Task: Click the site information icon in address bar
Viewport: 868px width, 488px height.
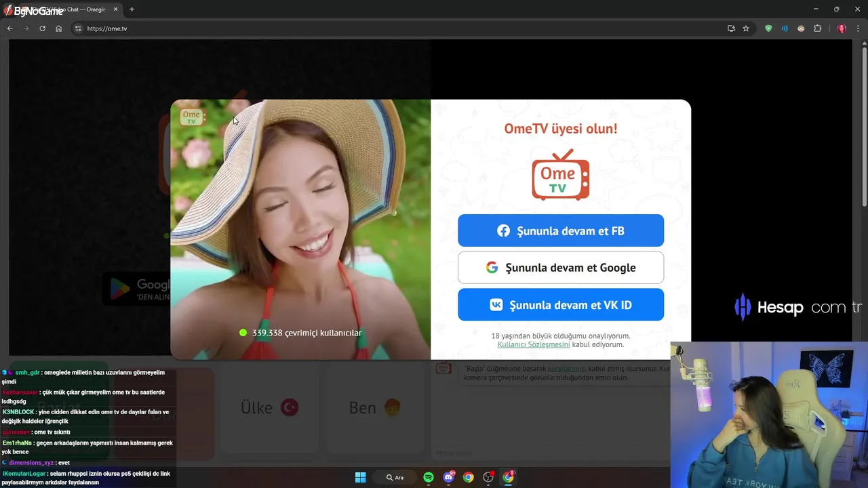Action: [78, 28]
